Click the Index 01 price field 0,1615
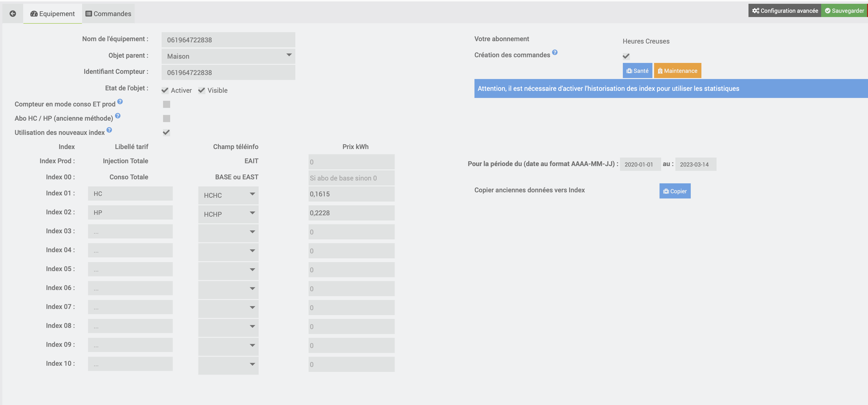 pos(351,194)
